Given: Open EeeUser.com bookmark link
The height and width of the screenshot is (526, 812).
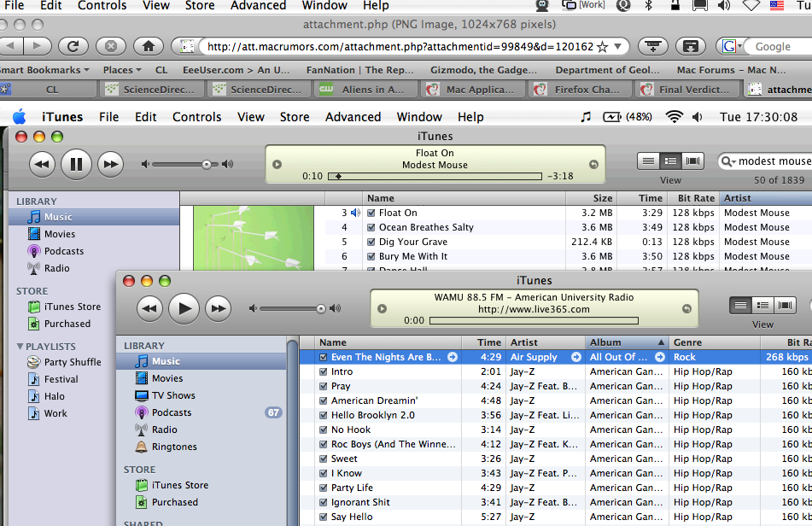Looking at the screenshot, I should point(236,70).
